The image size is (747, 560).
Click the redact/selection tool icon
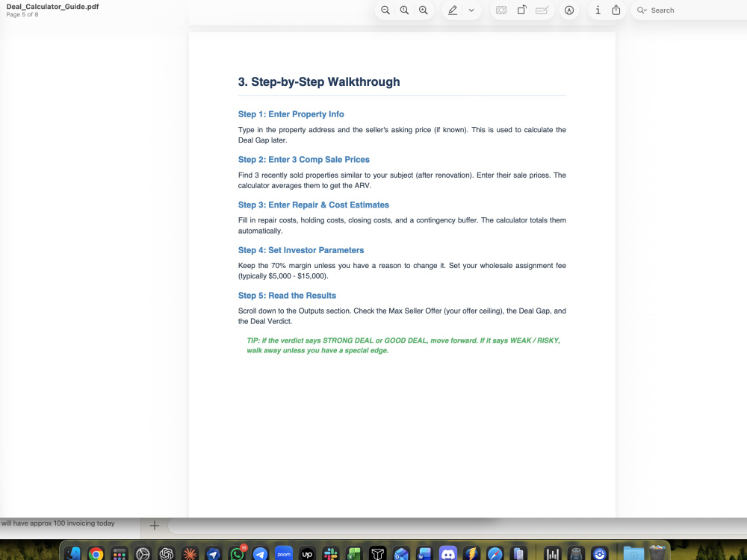point(501,10)
